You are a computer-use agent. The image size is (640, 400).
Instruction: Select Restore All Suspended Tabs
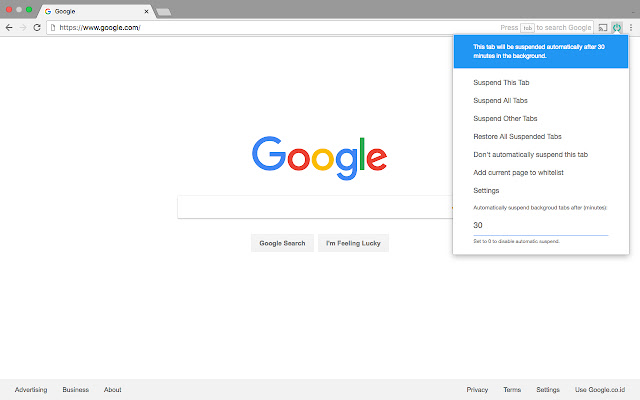(x=517, y=136)
